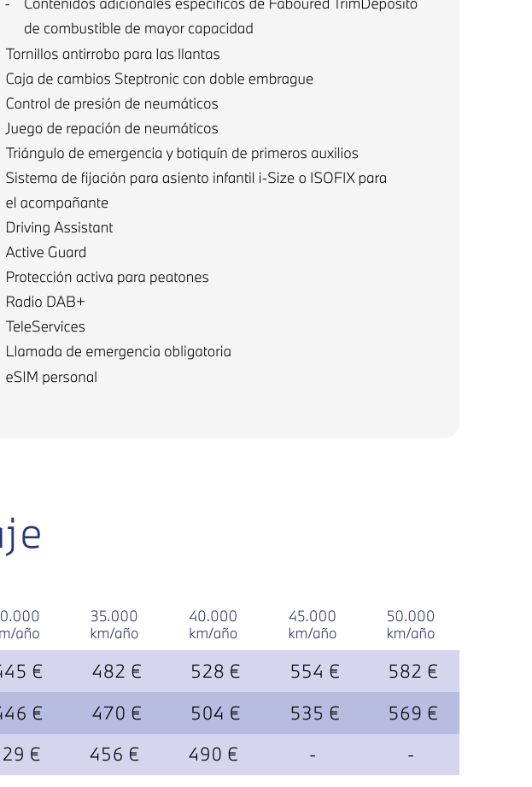The height and width of the screenshot is (787, 532).
Task: Click the '50.000 km/año' column header
Action: (411, 625)
